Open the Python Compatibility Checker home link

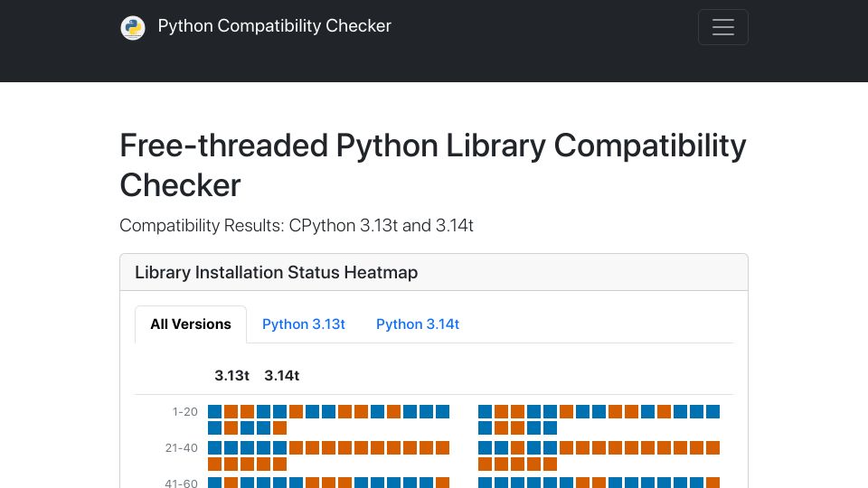[x=275, y=26]
